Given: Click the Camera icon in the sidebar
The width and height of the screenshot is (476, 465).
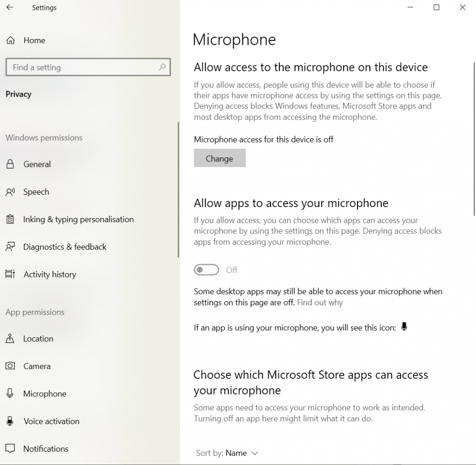Looking at the screenshot, I should click(10, 366).
